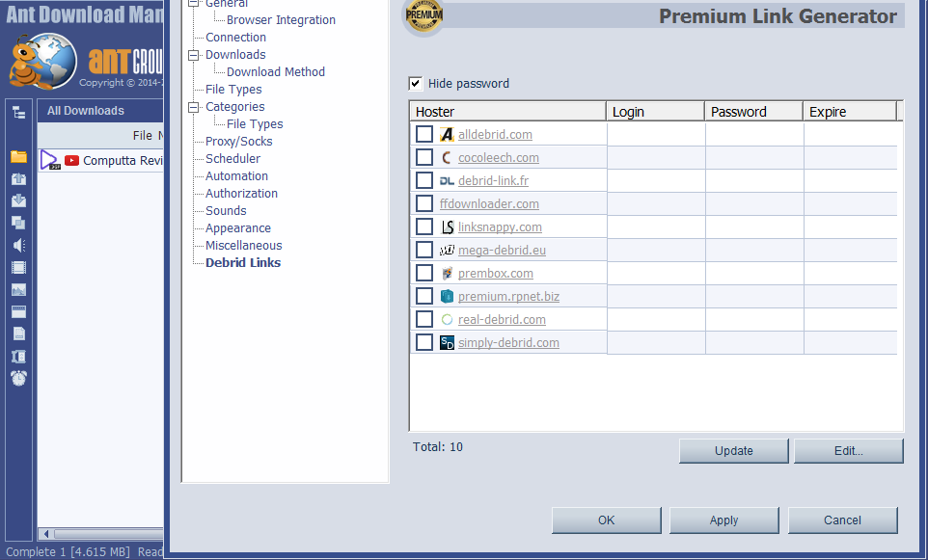Open the yellow folder icon in the sidebar
The width and height of the screenshot is (928, 560).
[19, 157]
